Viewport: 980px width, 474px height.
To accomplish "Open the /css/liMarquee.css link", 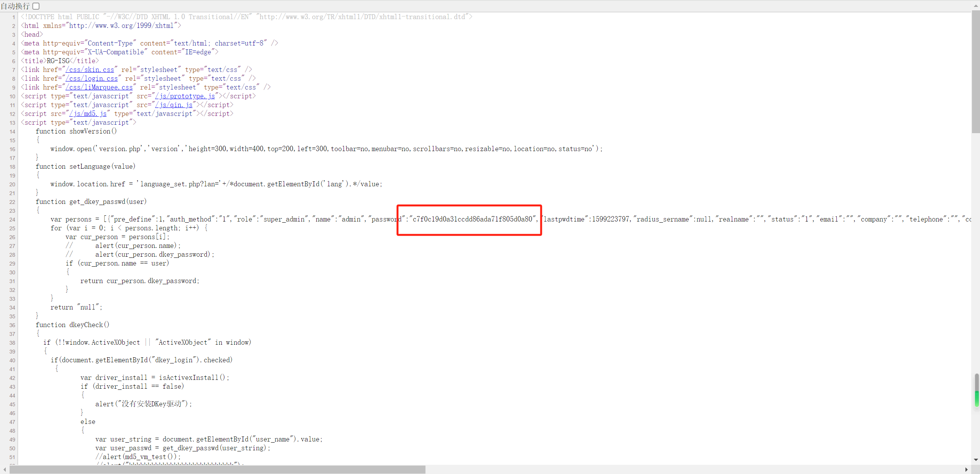I will (99, 87).
